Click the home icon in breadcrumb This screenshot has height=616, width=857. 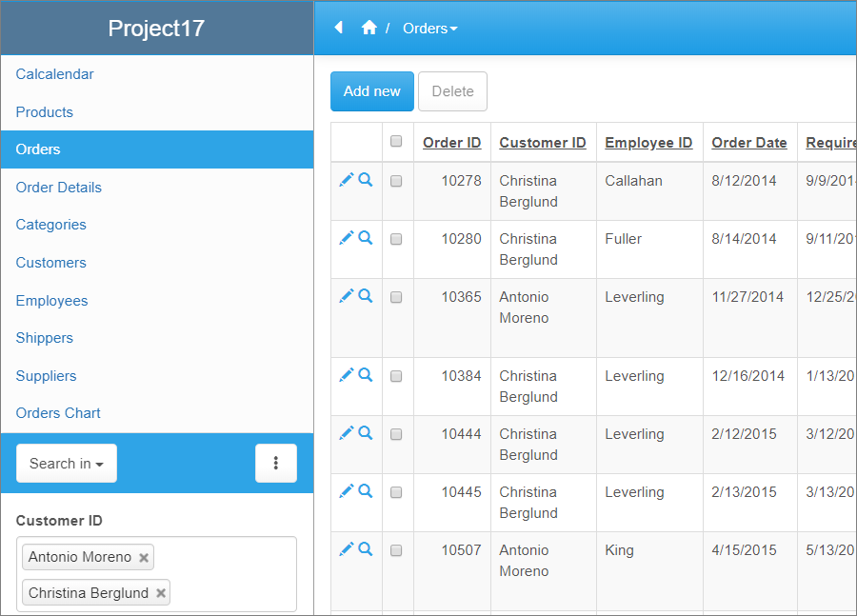(369, 29)
